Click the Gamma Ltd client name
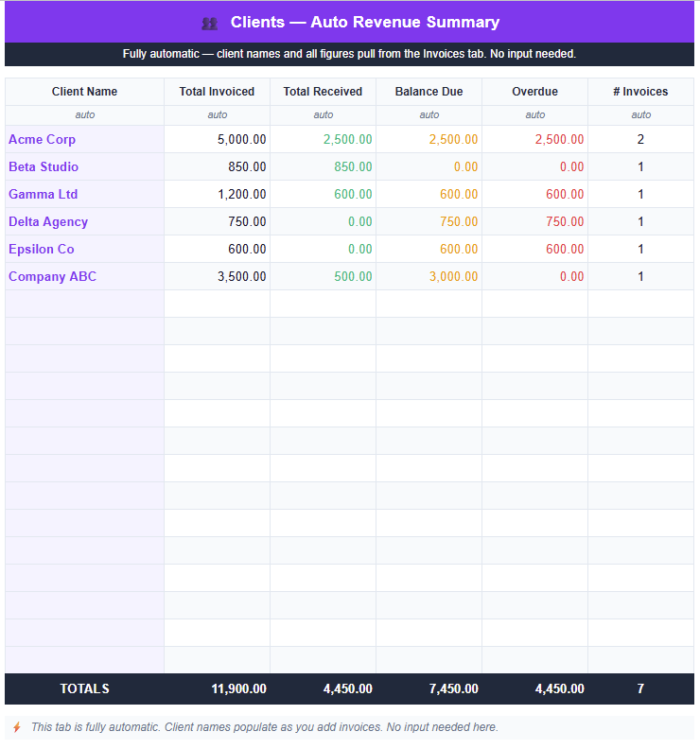The image size is (700, 749). [43, 194]
